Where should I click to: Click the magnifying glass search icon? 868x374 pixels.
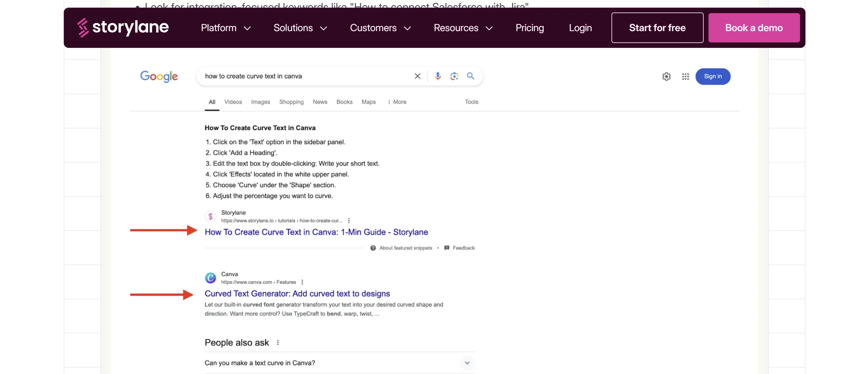pos(470,76)
